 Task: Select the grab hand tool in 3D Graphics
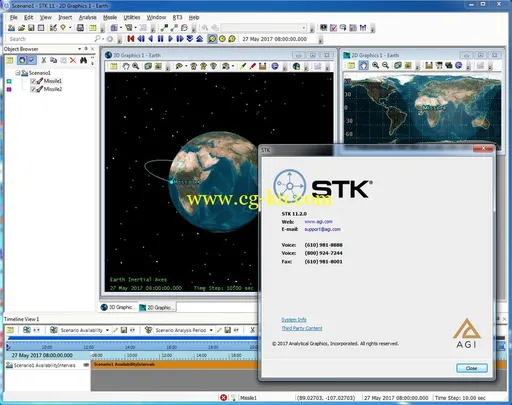pyautogui.click(x=126, y=66)
